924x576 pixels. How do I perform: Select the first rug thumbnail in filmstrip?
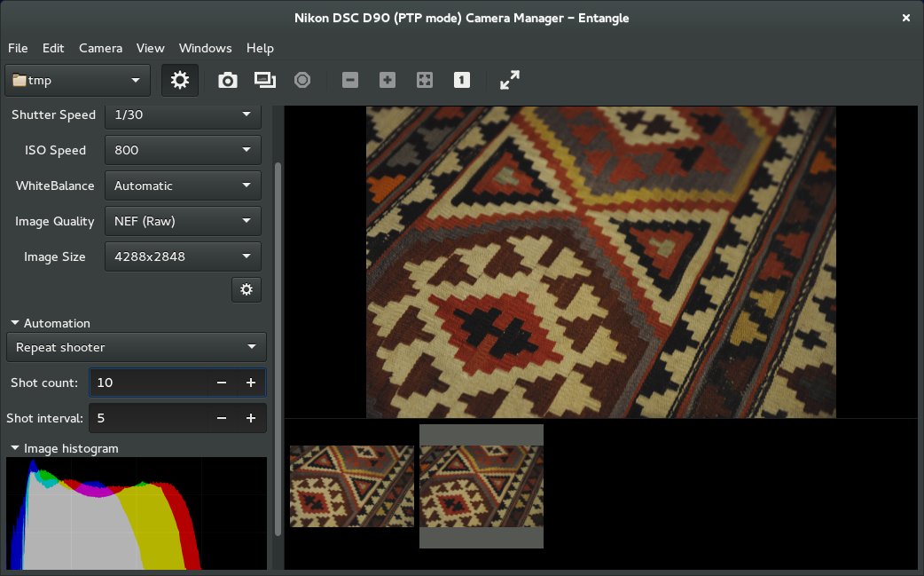[352, 486]
